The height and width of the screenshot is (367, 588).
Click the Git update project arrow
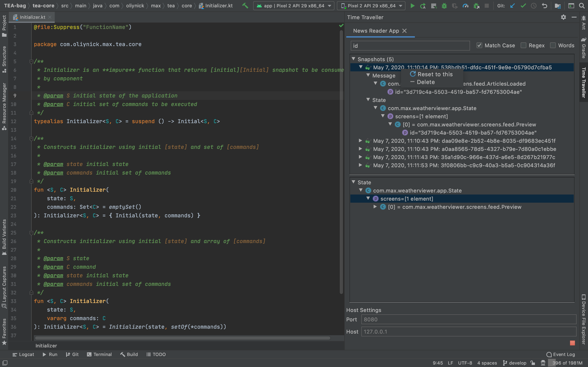tap(512, 6)
